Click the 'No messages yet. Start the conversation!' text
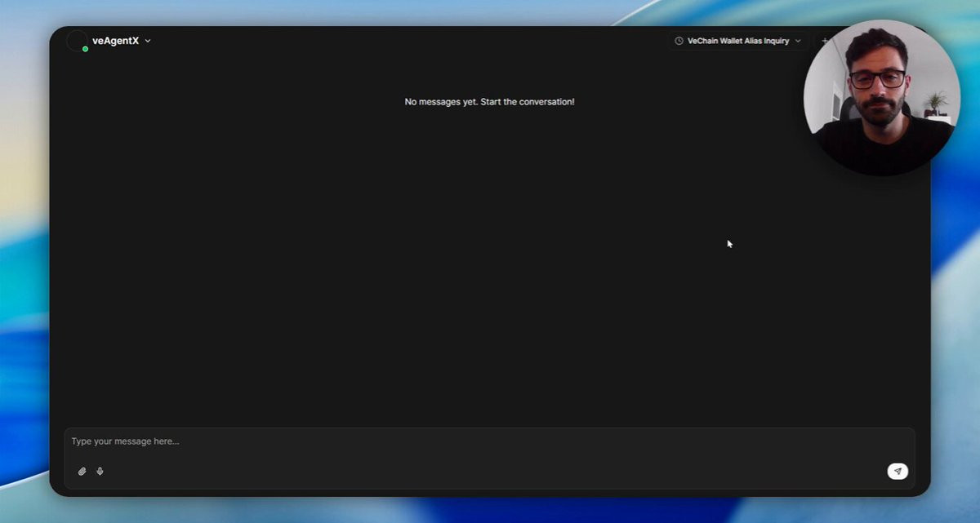 click(489, 102)
